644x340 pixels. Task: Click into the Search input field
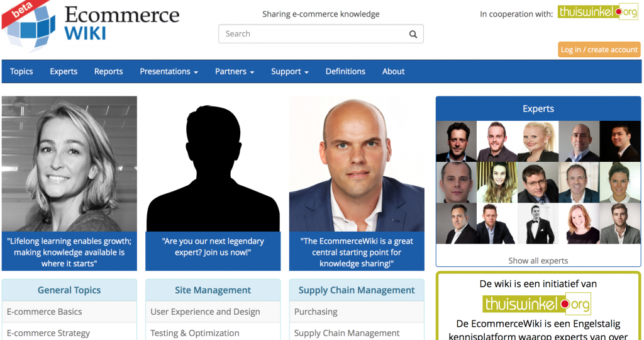click(x=311, y=34)
